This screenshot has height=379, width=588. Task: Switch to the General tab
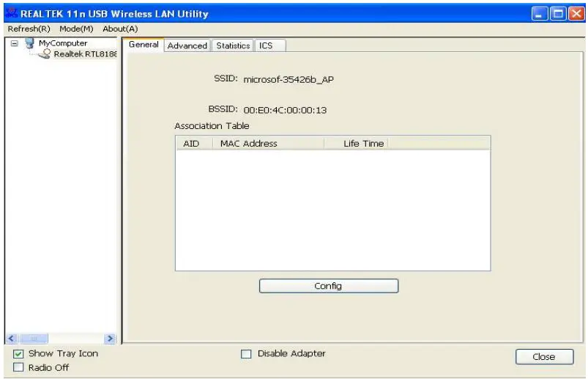pos(144,45)
